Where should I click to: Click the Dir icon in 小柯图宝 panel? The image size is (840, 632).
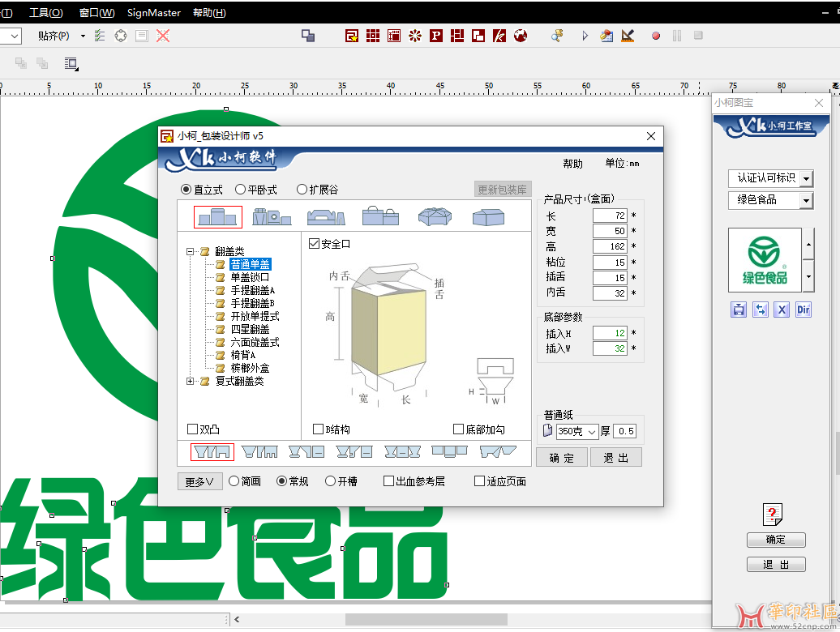pyautogui.click(x=803, y=310)
